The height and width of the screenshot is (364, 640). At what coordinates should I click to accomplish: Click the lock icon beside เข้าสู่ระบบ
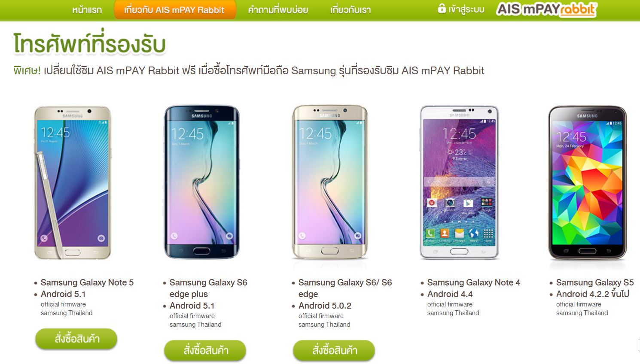coord(442,9)
